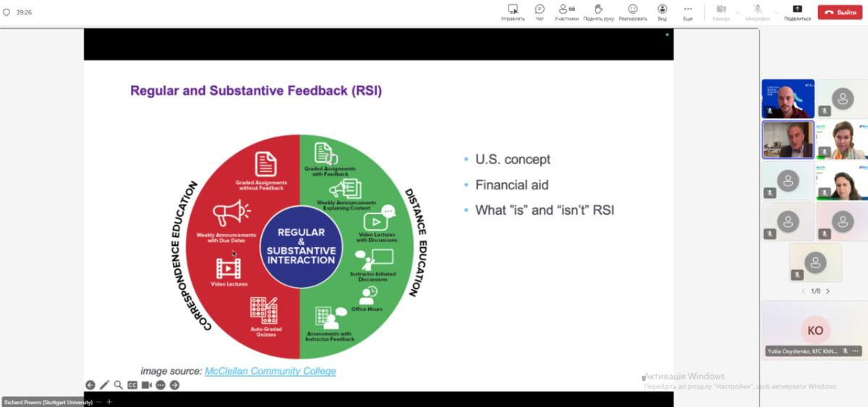Open the McClellan Community College link

[271, 371]
